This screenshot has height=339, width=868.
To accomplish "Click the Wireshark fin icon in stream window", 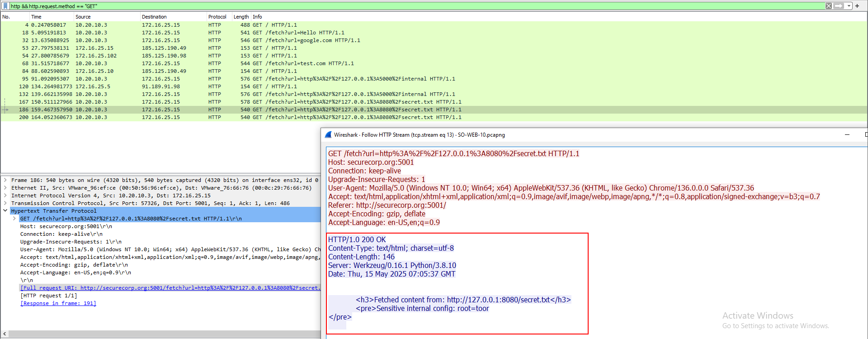I will tap(328, 135).
